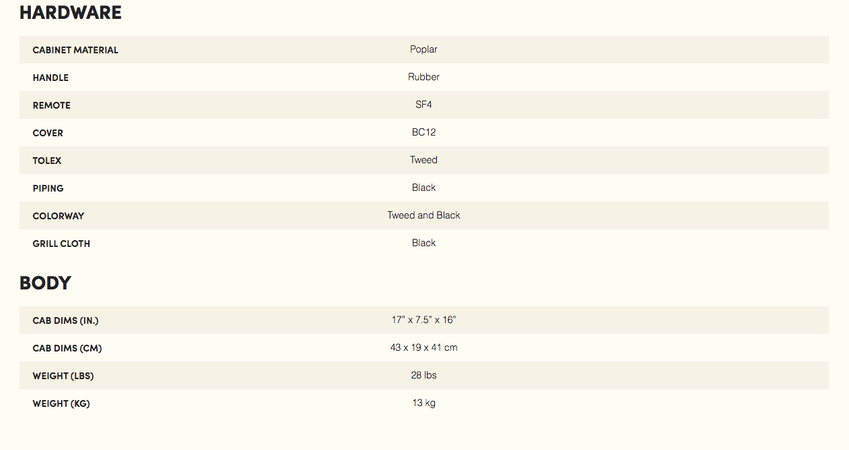Click the SF4 remote value
Image resolution: width=849 pixels, height=450 pixels.
click(423, 105)
